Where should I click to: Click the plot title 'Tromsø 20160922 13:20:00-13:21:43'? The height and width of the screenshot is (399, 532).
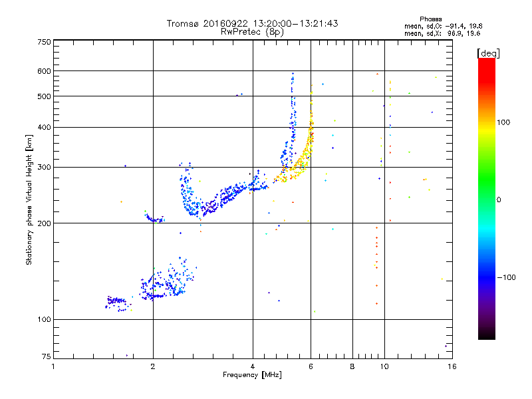[x=252, y=23]
